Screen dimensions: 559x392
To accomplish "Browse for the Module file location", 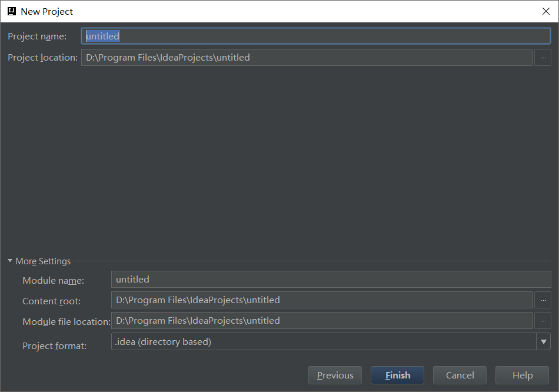I will [543, 321].
